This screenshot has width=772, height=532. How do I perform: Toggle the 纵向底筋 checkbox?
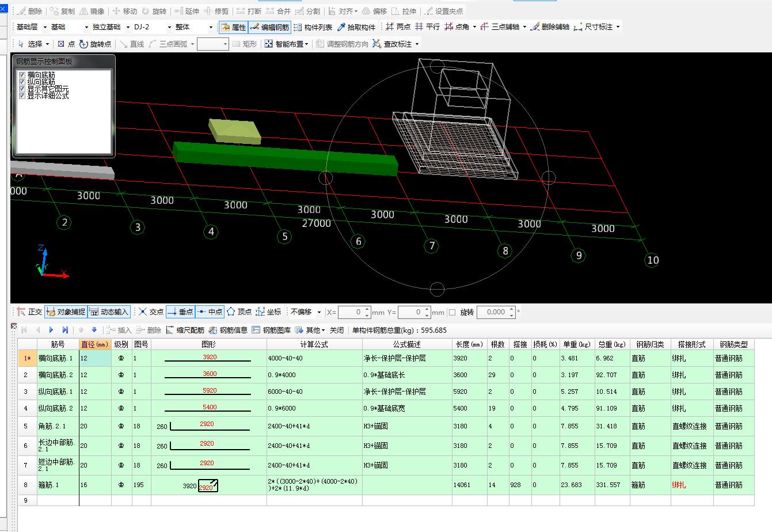click(x=22, y=82)
